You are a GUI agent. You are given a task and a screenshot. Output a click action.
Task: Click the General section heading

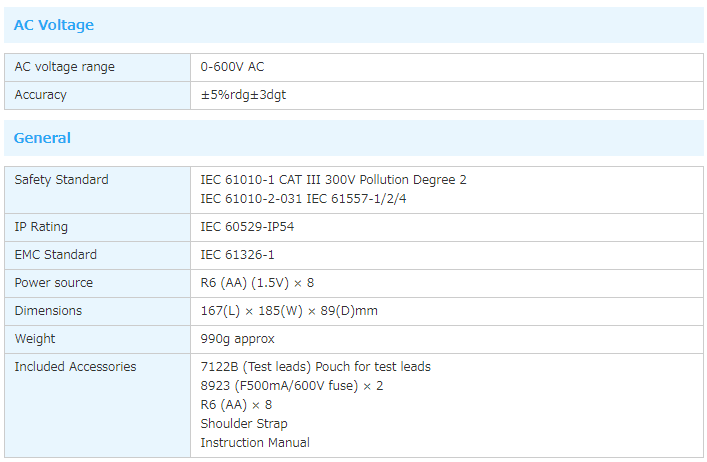(42, 138)
